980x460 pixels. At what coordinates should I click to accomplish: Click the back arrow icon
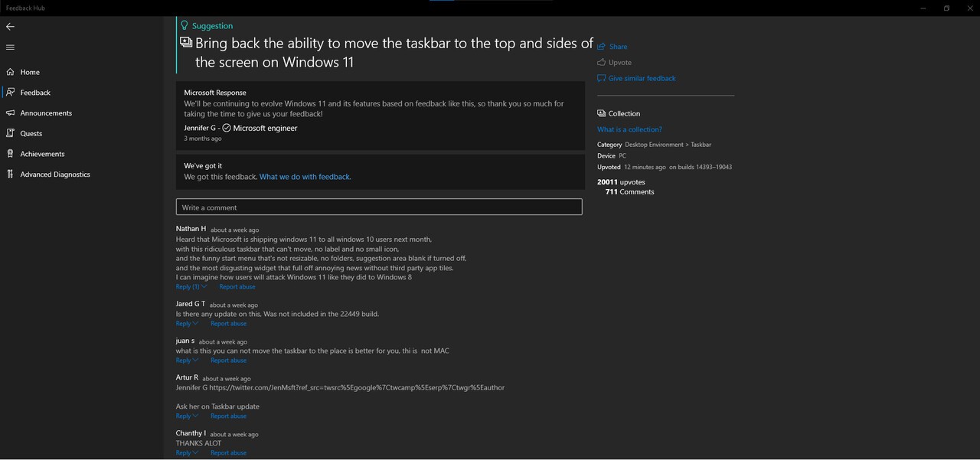tap(10, 26)
